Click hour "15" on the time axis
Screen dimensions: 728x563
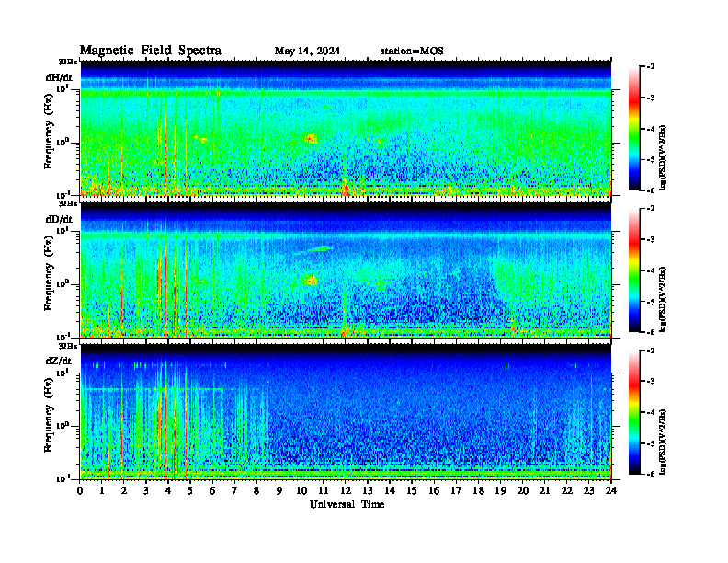[x=412, y=491]
